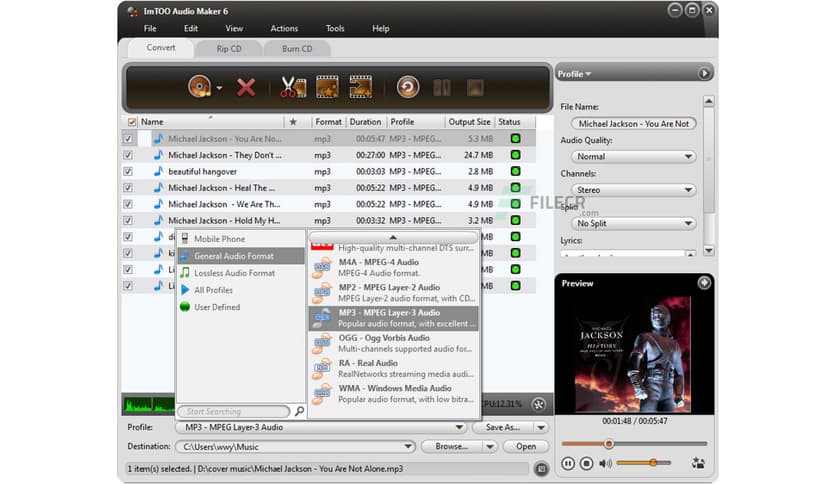The image size is (836, 484).
Task: Switch to the Rip CD tab
Action: click(229, 49)
